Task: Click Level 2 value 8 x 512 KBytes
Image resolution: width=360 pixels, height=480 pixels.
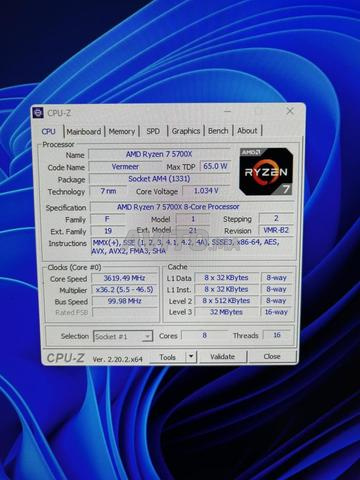Action: 226,300
